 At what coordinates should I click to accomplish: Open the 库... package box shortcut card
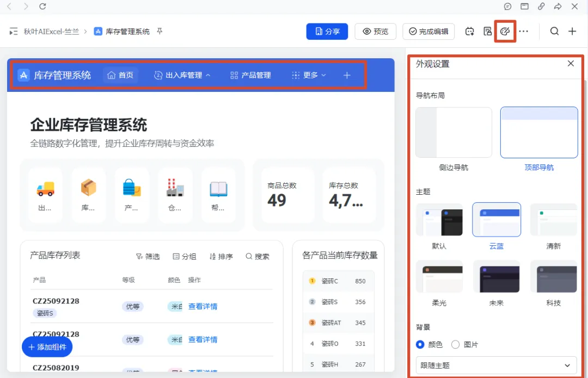[x=89, y=195]
